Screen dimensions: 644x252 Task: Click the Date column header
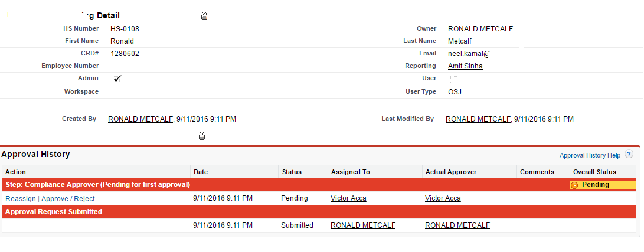coord(201,172)
